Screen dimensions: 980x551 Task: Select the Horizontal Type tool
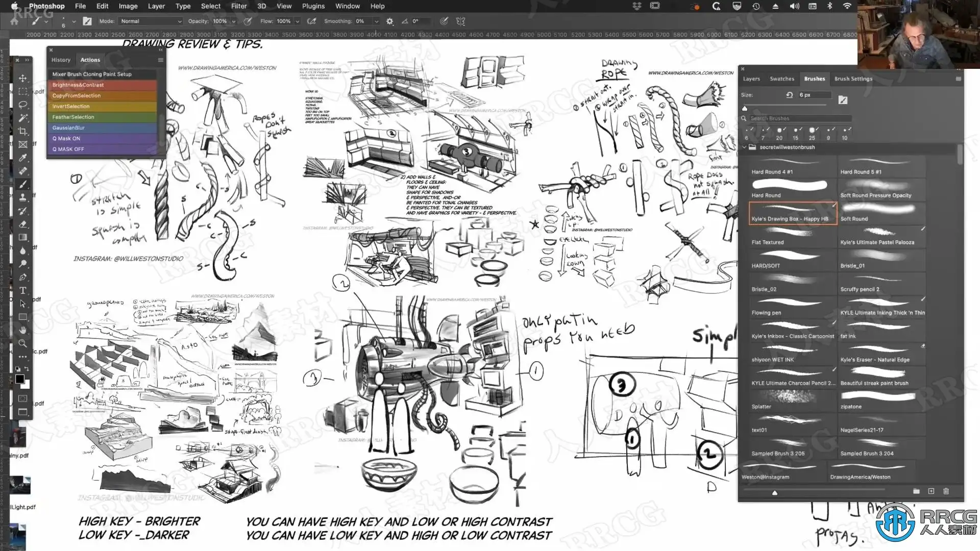pyautogui.click(x=23, y=290)
